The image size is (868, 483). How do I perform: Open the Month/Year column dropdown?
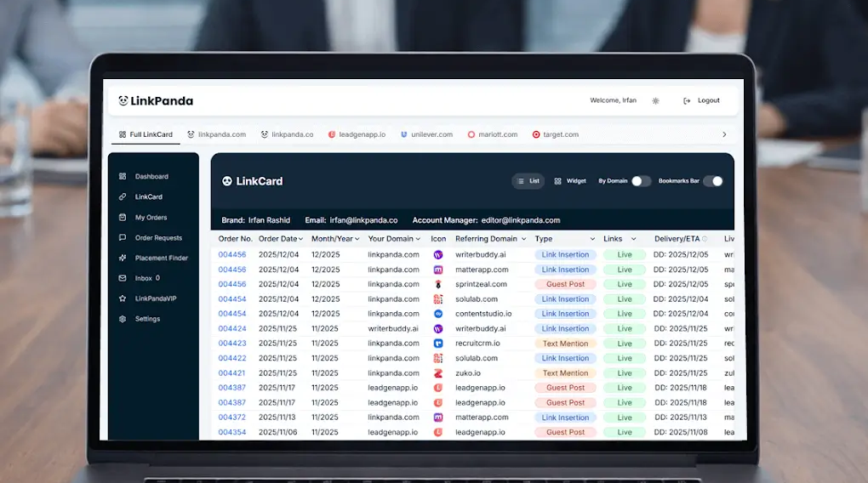click(x=357, y=239)
